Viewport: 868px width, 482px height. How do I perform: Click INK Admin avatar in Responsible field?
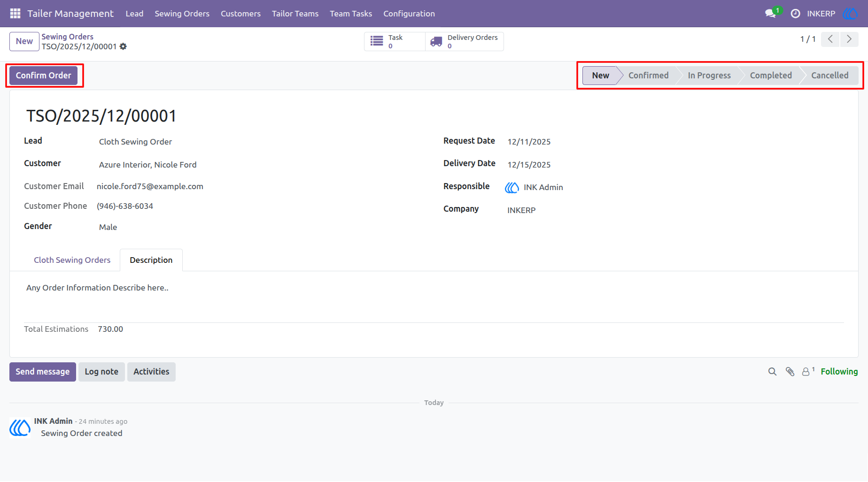click(x=512, y=187)
